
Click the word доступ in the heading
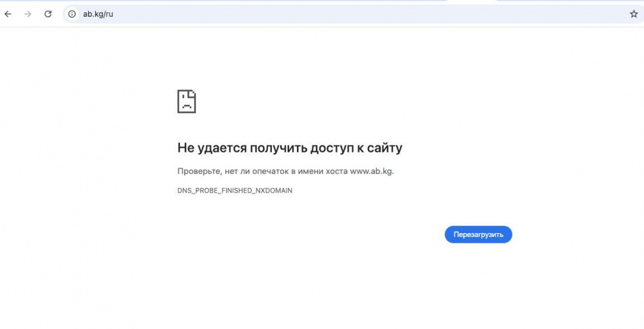[x=332, y=148]
